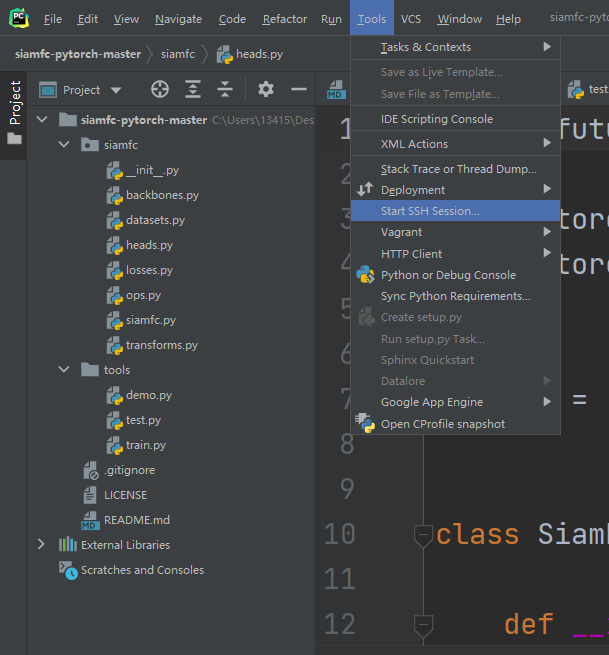Expand the Vagrant submenu arrow
609x655 pixels.
[x=547, y=231]
